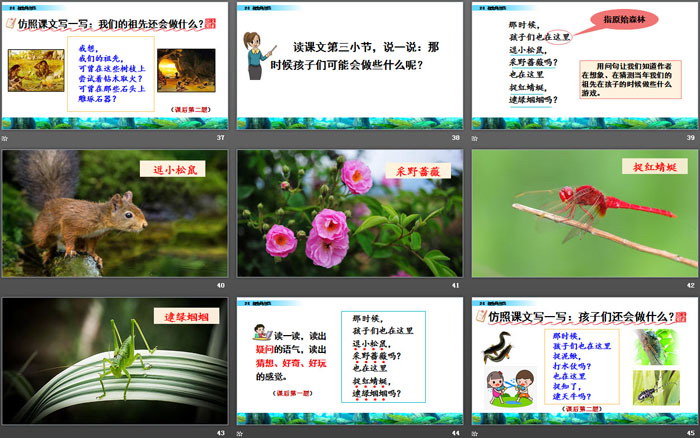Select slide 38 thumbnail with teacher illustration
The width and height of the screenshot is (700, 438).
click(350, 66)
